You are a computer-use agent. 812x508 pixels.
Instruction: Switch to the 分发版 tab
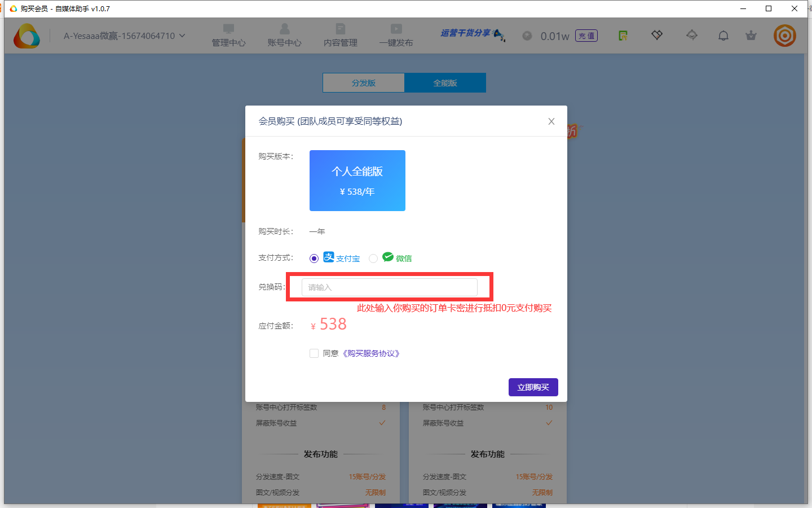[x=364, y=83]
